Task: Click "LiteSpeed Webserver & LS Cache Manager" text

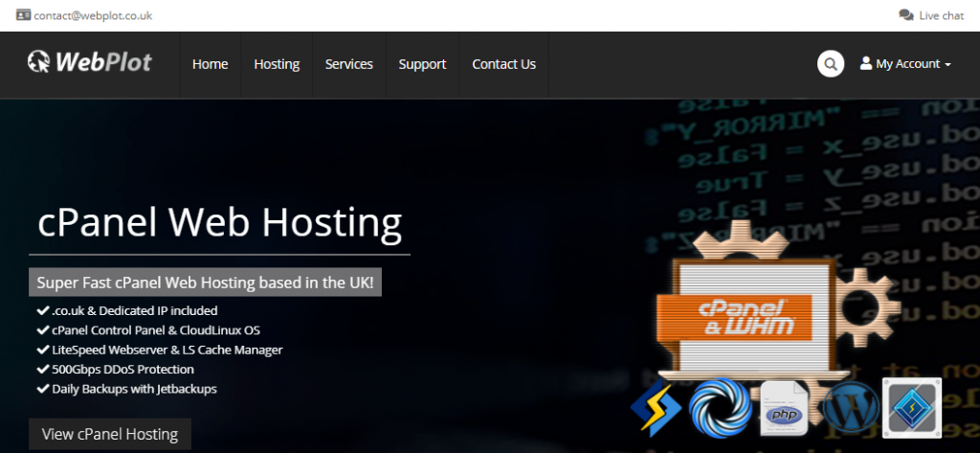Action: click(167, 350)
